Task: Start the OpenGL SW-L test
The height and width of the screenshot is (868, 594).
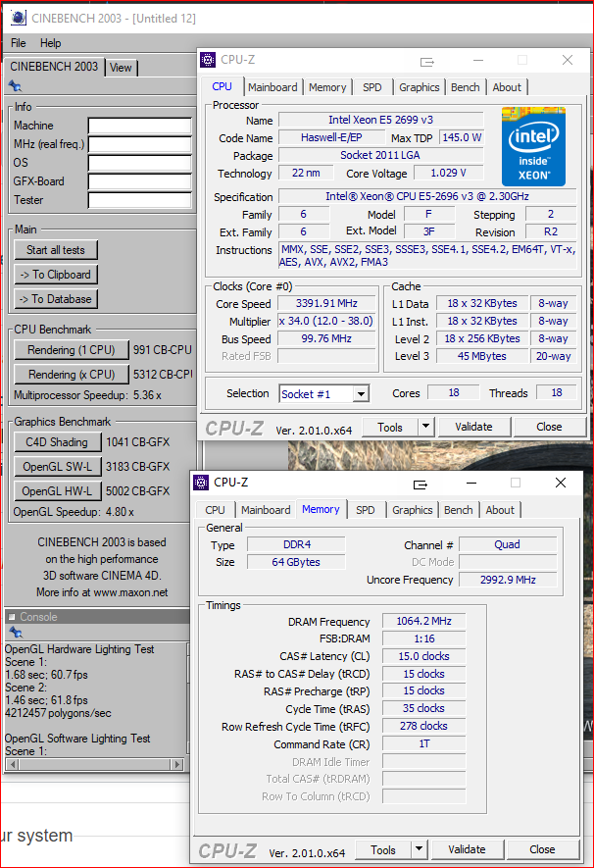Action: (58, 466)
